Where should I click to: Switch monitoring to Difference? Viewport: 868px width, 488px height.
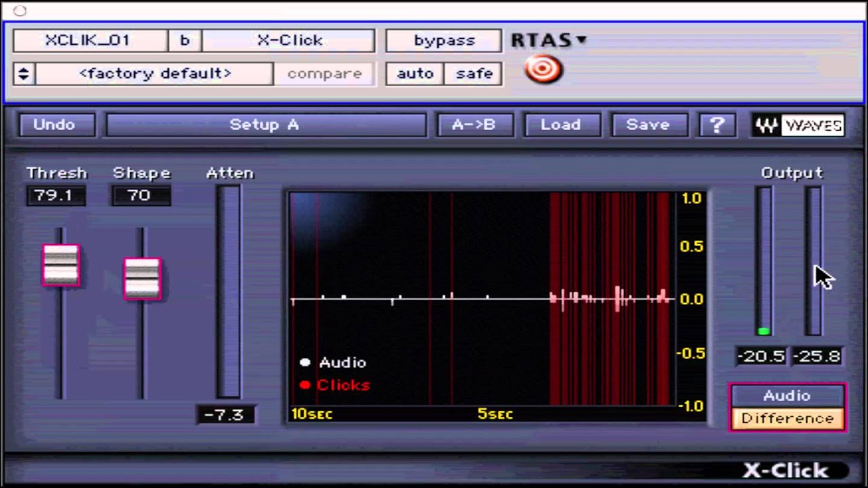pyautogui.click(x=787, y=418)
